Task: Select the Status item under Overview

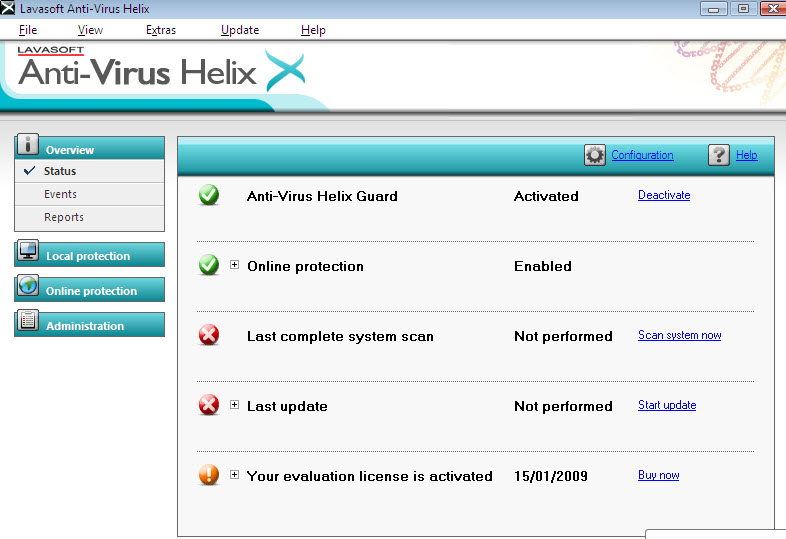Action: click(89, 171)
